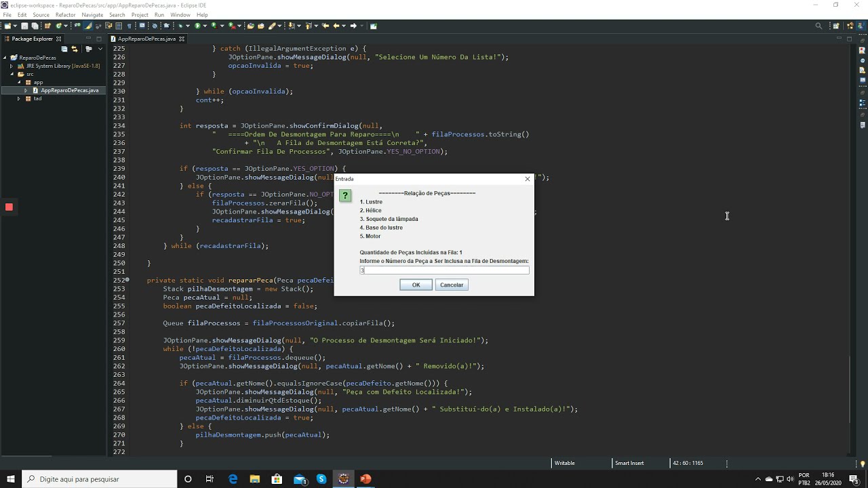Toggle Show Whitespace Characters pilcrow icon
Image resolution: width=868 pixels, height=488 pixels.
[129, 26]
